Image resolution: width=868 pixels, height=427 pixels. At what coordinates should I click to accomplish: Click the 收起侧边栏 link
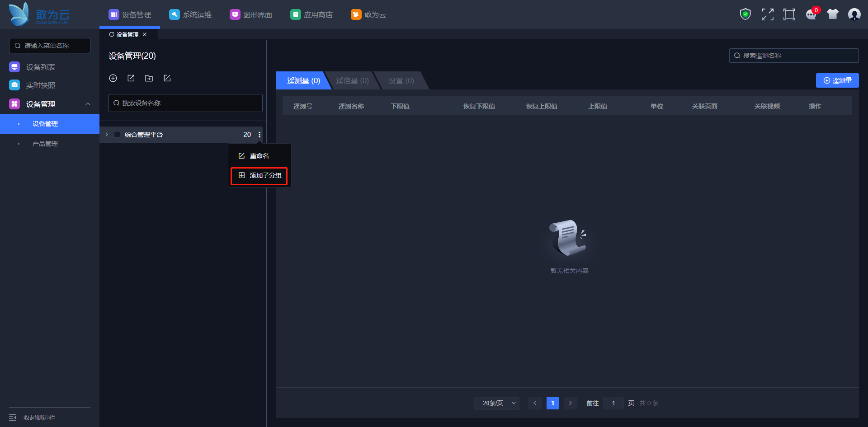[39, 418]
